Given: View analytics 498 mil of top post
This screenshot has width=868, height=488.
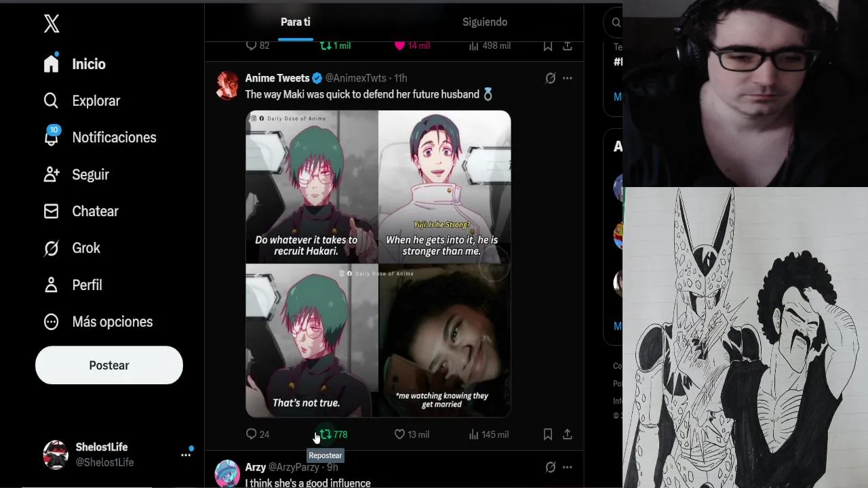Looking at the screenshot, I should point(490,45).
